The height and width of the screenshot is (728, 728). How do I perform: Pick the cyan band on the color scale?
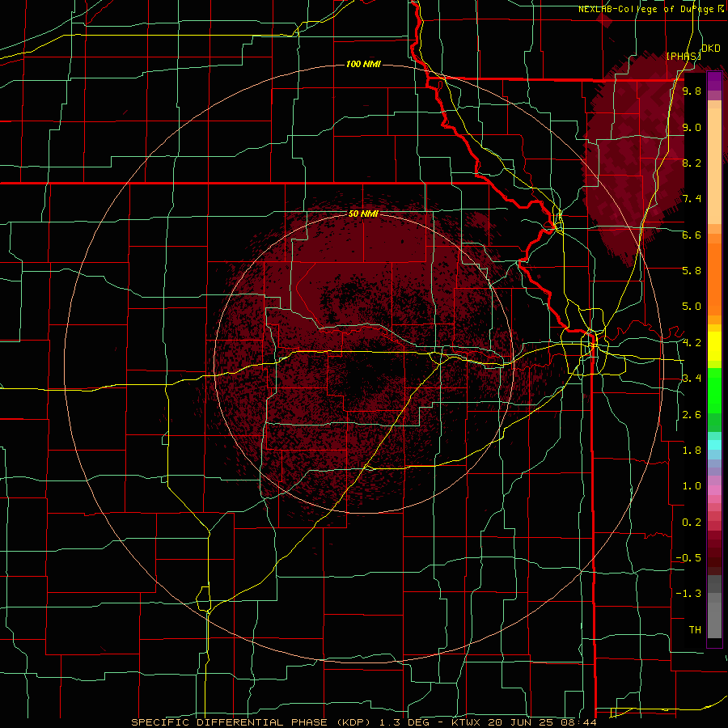coord(714,445)
